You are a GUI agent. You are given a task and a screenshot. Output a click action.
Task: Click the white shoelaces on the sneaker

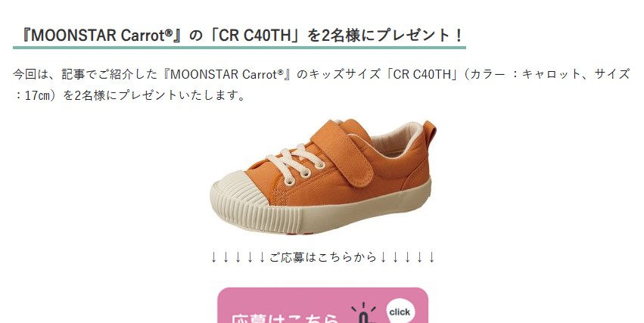pyautogui.click(x=296, y=163)
